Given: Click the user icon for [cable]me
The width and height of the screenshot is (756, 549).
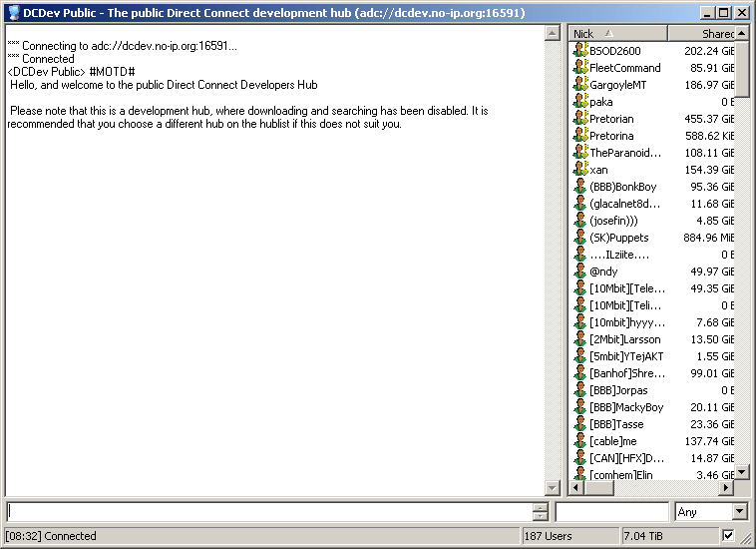Looking at the screenshot, I should (580, 440).
